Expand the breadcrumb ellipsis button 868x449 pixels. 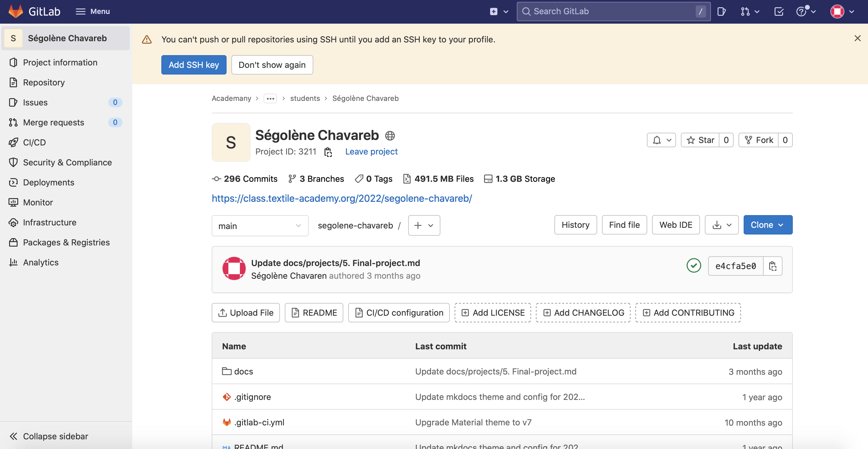point(270,98)
